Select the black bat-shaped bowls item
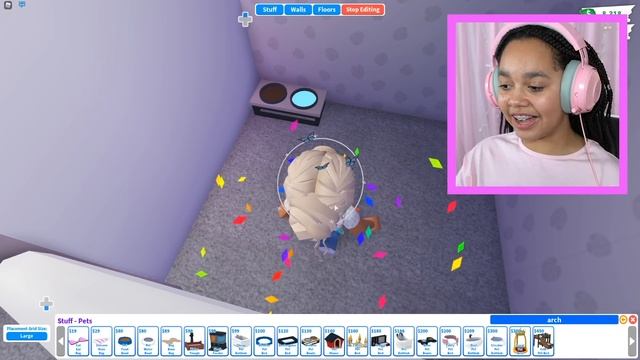The height and width of the screenshot is (360, 640). pyautogui.click(x=427, y=341)
